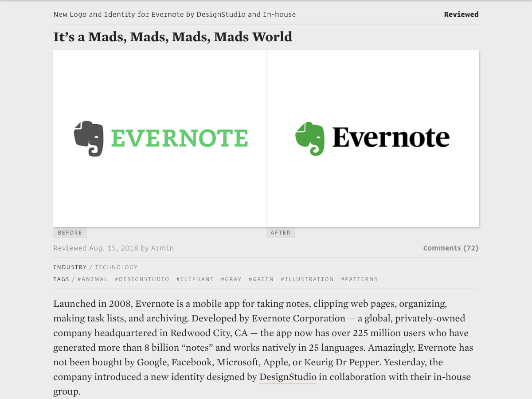
Task: Select the #GRAY tag
Action: (x=231, y=279)
